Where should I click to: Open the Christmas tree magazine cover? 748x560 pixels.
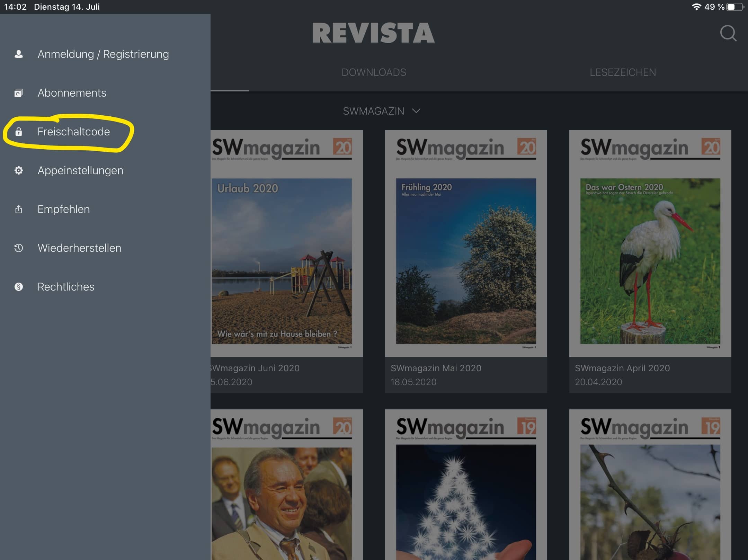coord(466,485)
